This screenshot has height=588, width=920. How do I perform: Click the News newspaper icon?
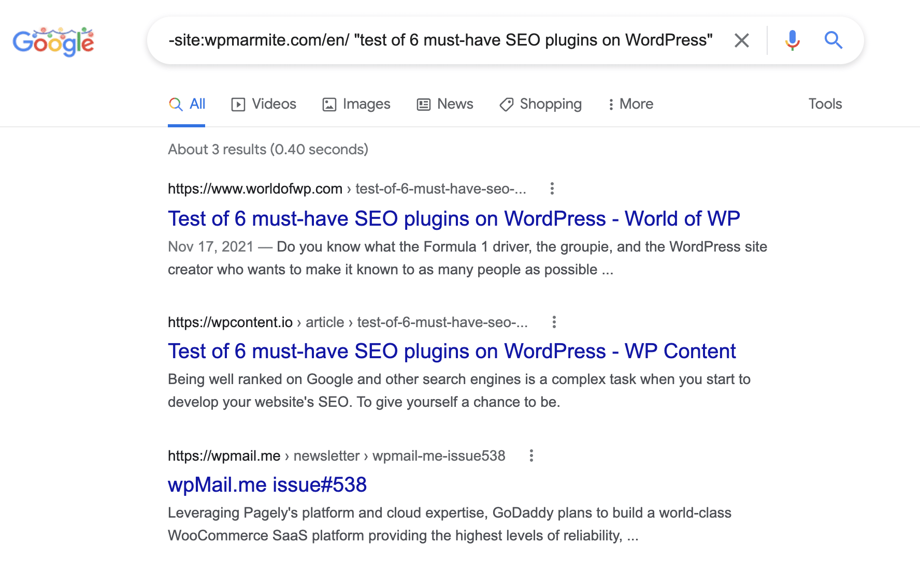pos(424,104)
